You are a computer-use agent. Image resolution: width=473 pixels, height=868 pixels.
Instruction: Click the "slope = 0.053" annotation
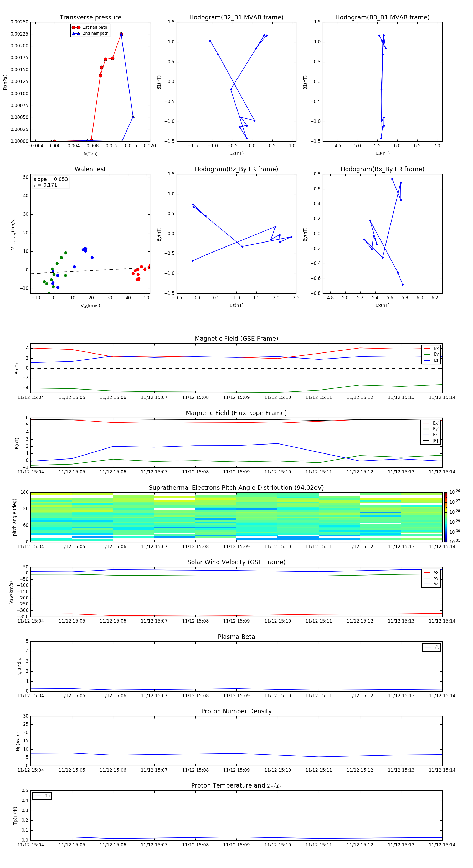click(x=50, y=179)
